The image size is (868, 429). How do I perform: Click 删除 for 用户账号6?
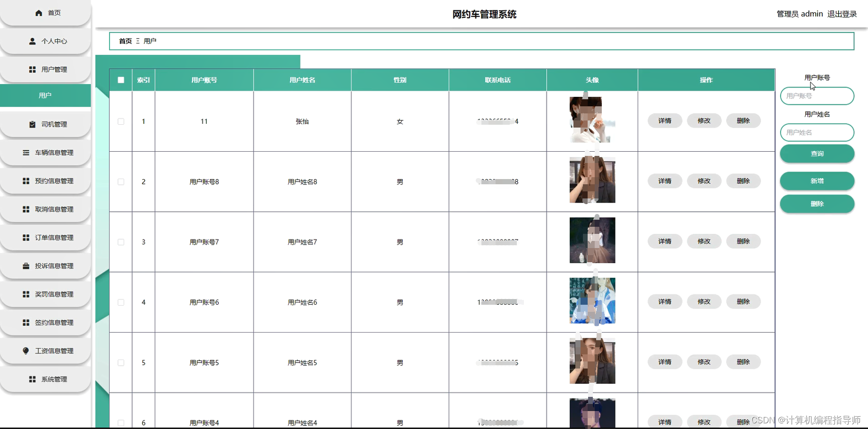coord(743,301)
